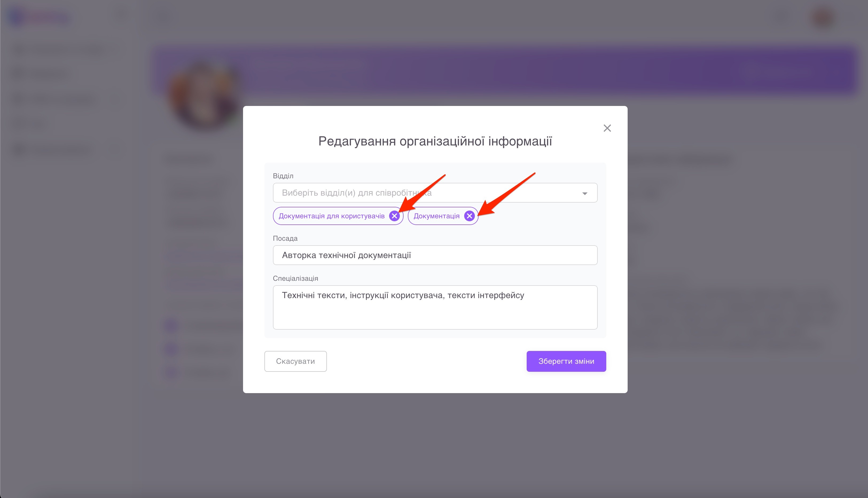Open the first blurred sidebar menu item
Screen dimensions: 868x498
(58, 50)
